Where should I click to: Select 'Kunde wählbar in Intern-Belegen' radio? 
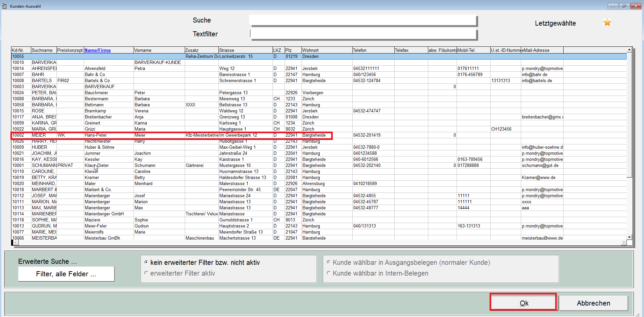[328, 273]
